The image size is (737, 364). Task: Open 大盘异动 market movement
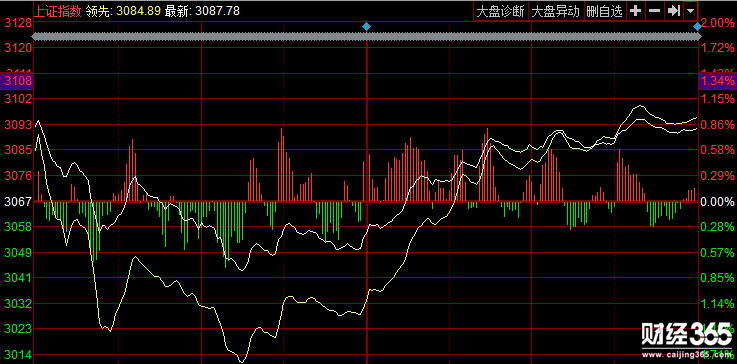tap(556, 11)
